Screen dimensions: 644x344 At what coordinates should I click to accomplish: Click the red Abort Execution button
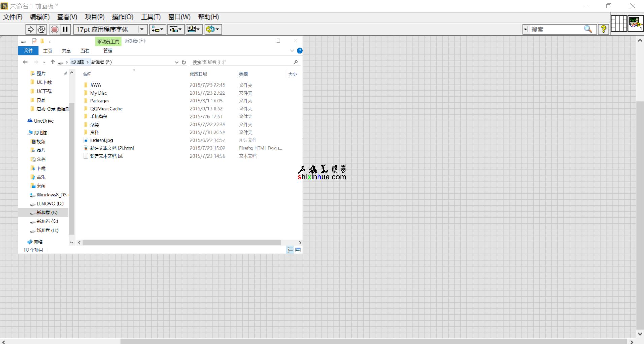point(54,29)
